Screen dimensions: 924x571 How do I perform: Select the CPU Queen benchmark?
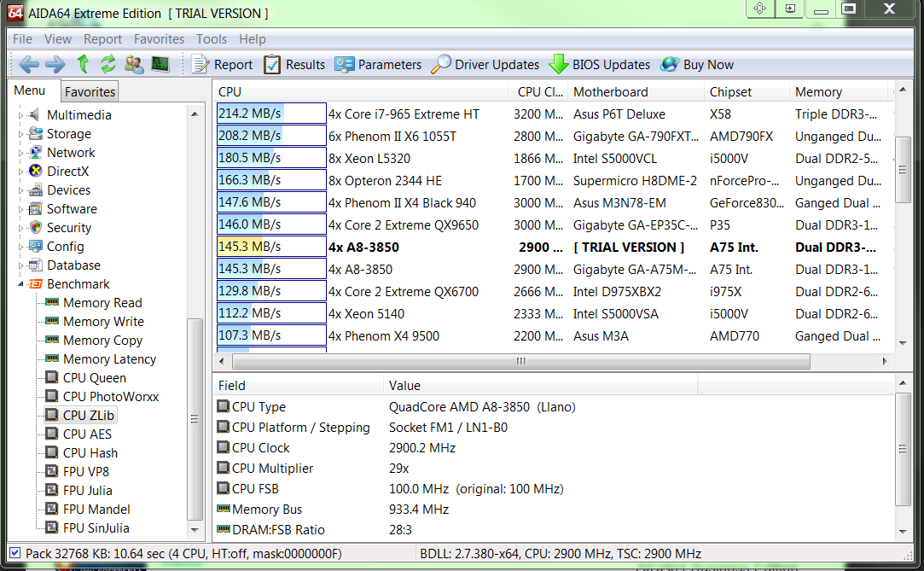(x=95, y=378)
